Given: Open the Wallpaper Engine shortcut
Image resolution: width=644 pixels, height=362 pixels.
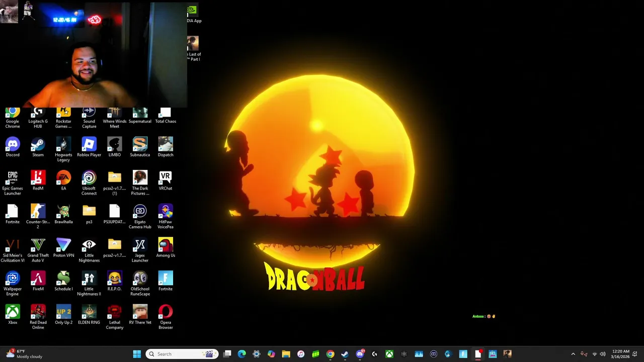Looking at the screenshot, I should coord(13,284).
